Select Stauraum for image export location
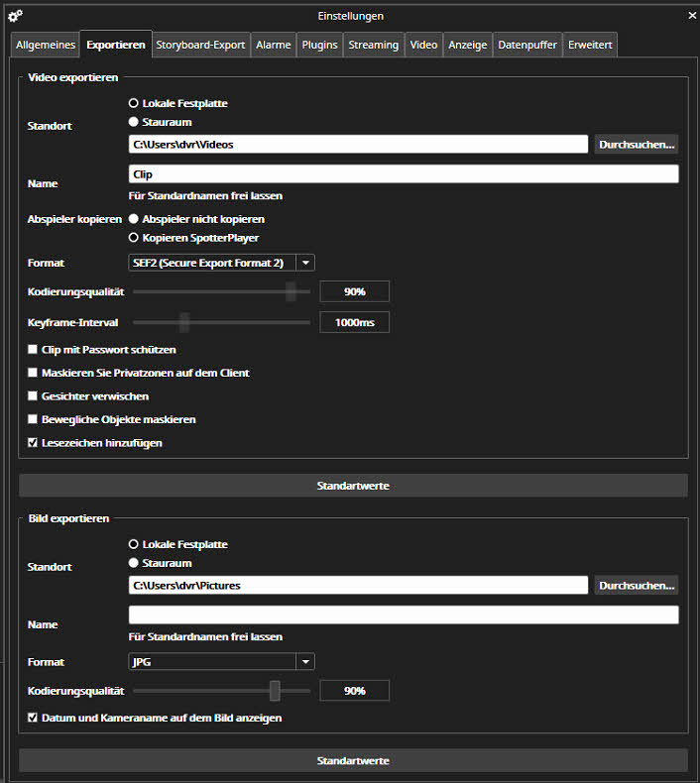Image resolution: width=700 pixels, height=783 pixels. pyautogui.click(x=134, y=563)
